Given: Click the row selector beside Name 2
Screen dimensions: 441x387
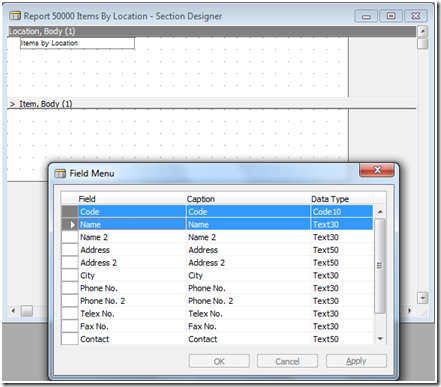Looking at the screenshot, I should [70, 237].
